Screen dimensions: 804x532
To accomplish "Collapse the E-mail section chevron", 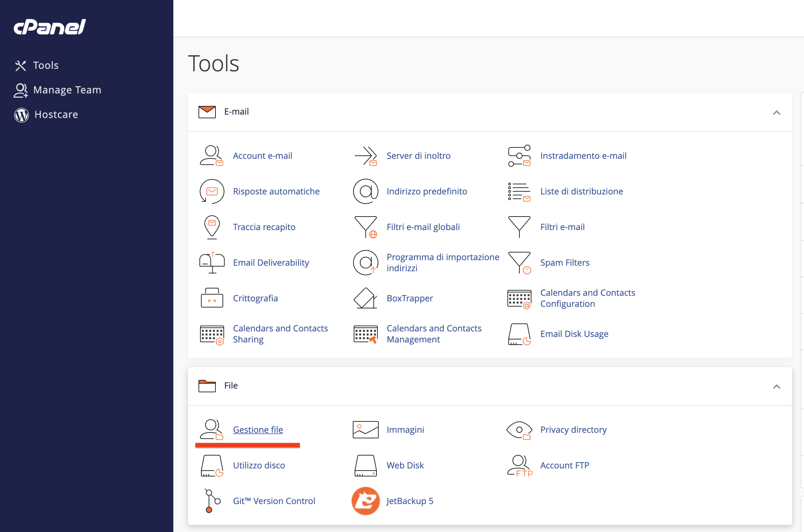I will [776, 112].
